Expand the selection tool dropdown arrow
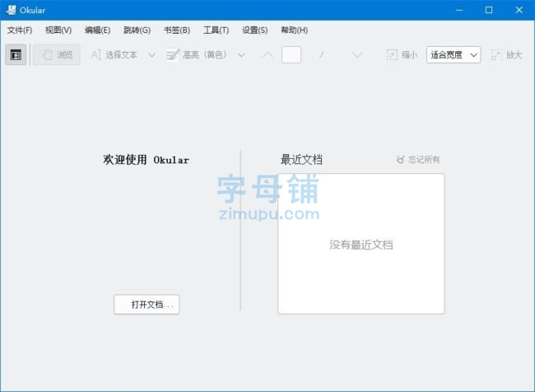 coord(152,55)
